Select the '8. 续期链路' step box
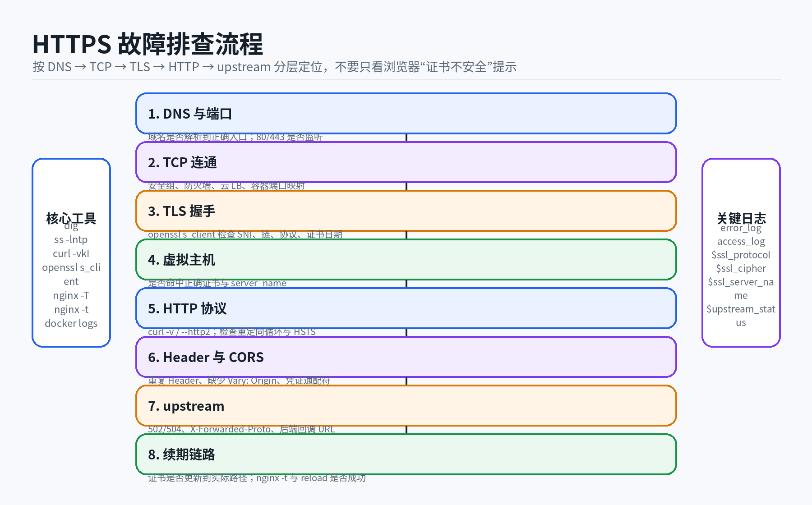The height and width of the screenshot is (505, 812). [x=406, y=454]
